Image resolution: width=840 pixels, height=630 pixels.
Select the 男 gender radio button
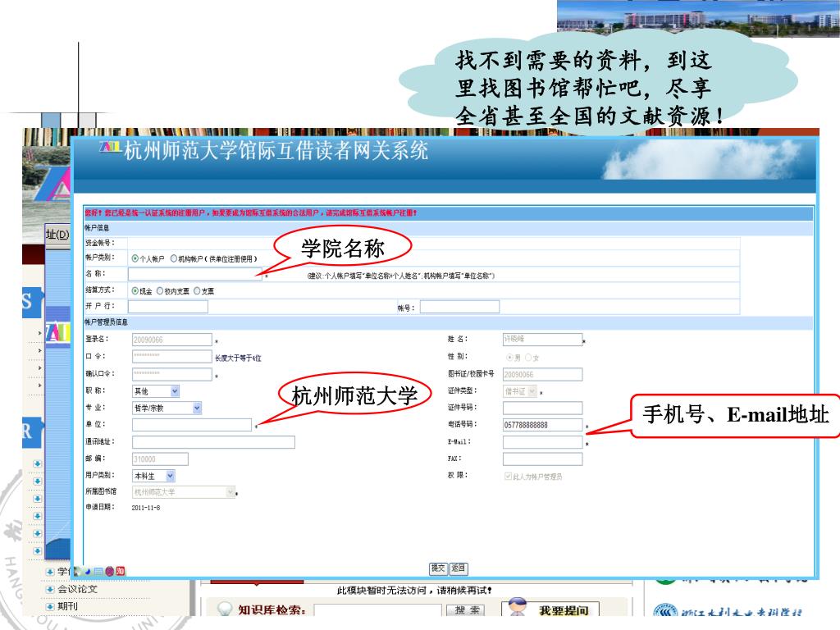[x=509, y=358]
